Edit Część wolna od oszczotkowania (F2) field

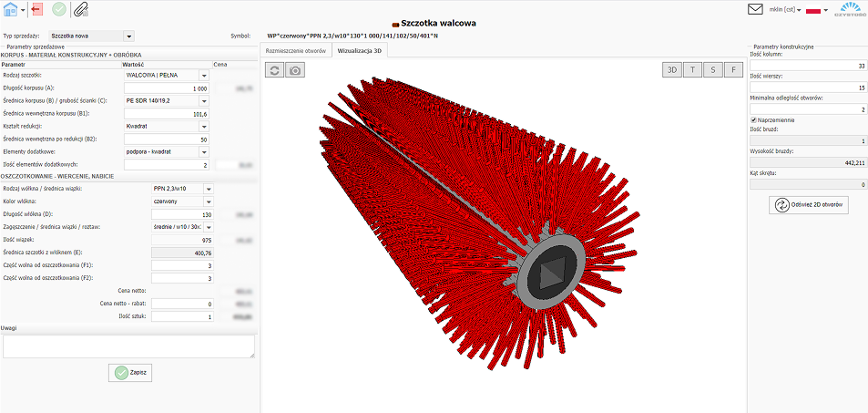click(x=183, y=278)
